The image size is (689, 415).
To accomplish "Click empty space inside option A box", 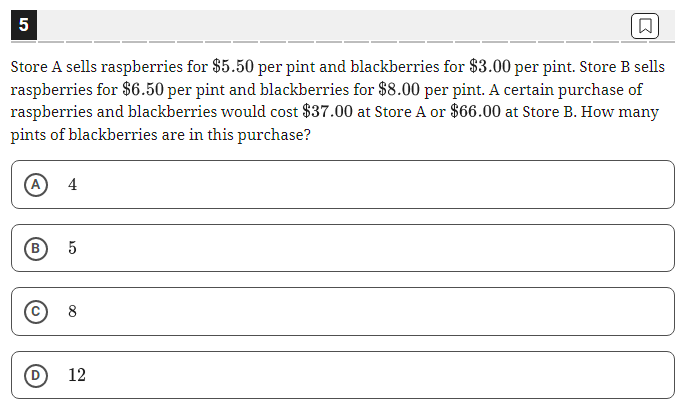I will (374, 185).
